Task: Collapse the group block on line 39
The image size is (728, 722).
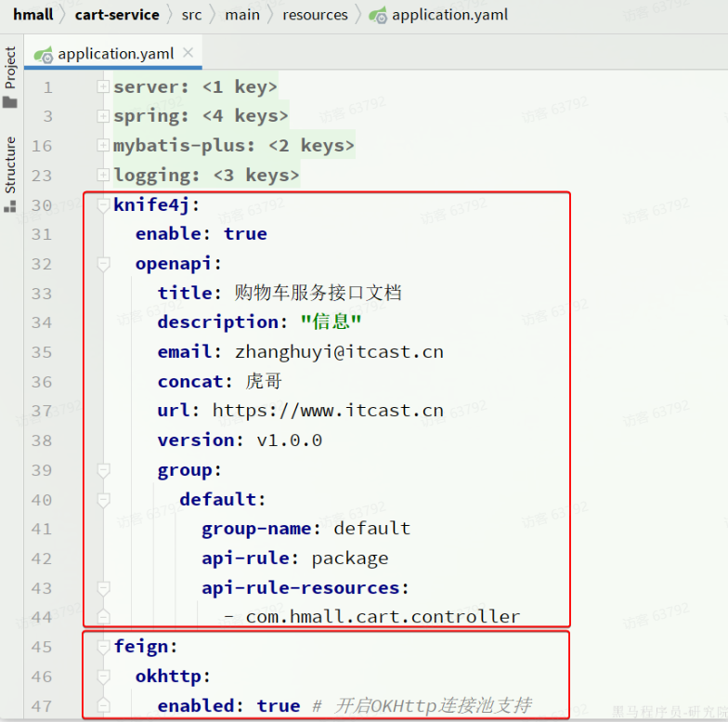Action: point(103,470)
